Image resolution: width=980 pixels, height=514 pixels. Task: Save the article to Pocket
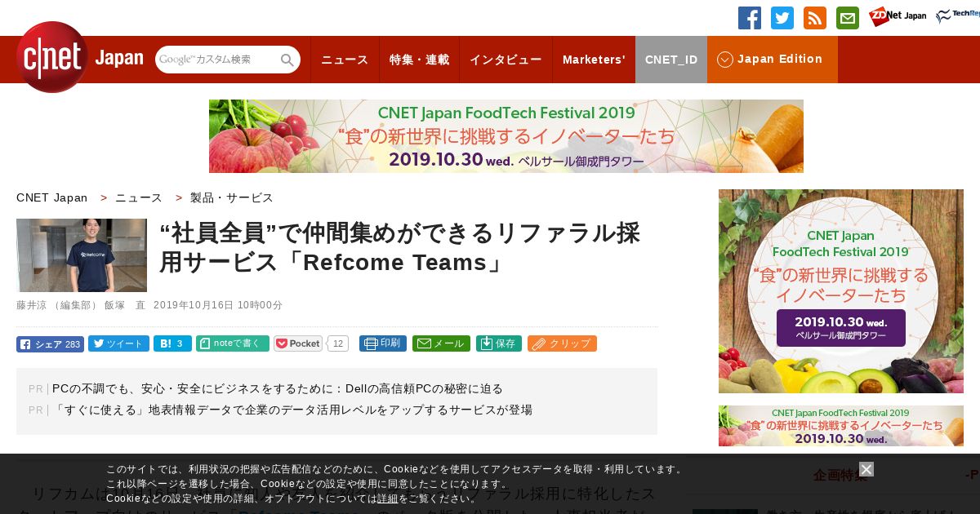pyautogui.click(x=299, y=343)
